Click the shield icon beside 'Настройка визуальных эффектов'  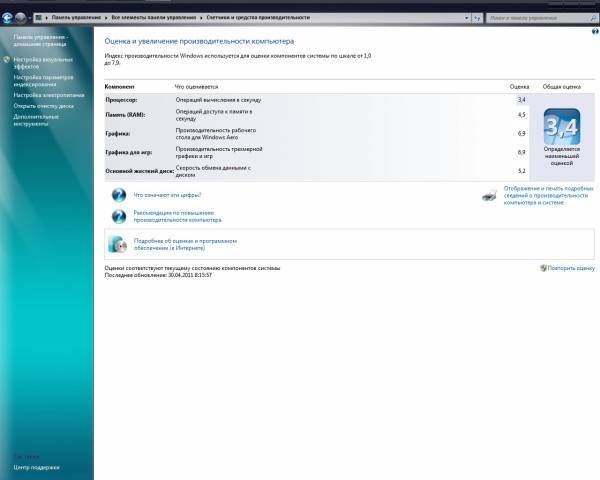coord(7,60)
